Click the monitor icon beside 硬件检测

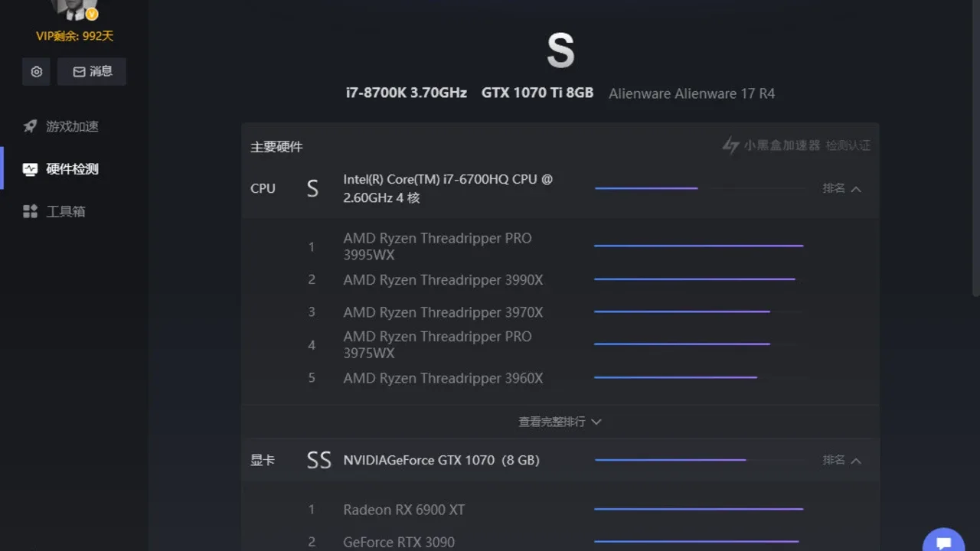click(30, 169)
